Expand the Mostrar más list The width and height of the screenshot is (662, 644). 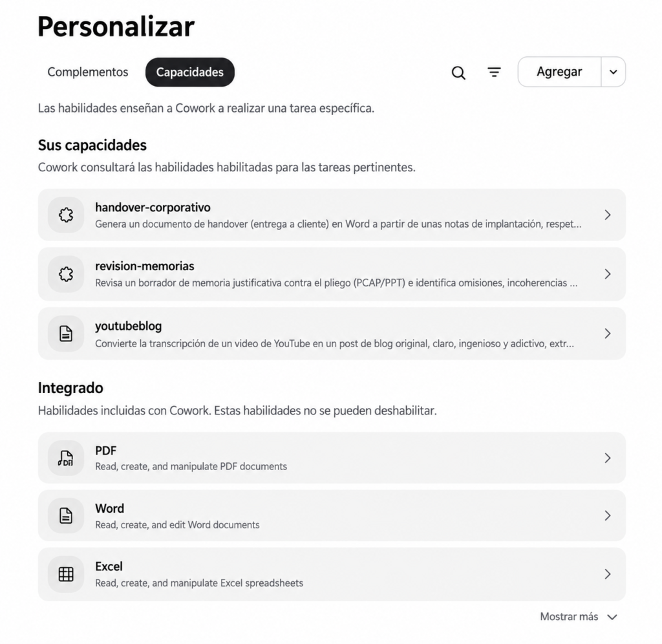pyautogui.click(x=579, y=617)
